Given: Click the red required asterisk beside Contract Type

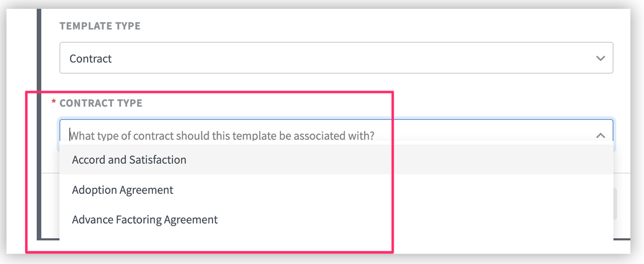Looking at the screenshot, I should pos(54,102).
